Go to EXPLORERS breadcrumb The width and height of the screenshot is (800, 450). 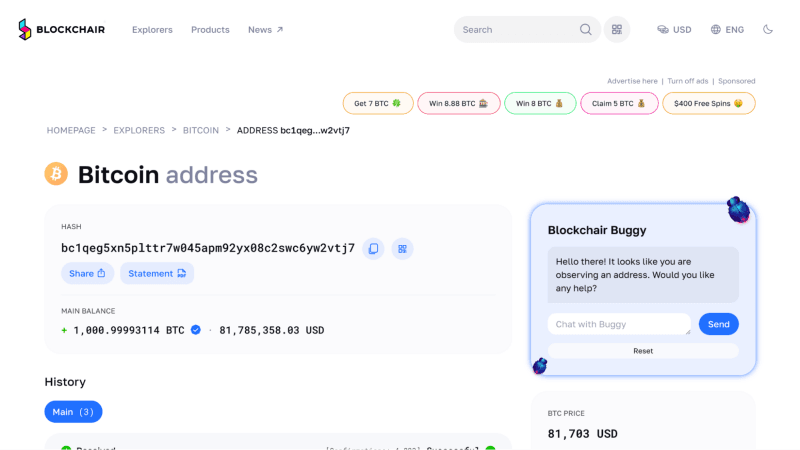pyautogui.click(x=139, y=130)
